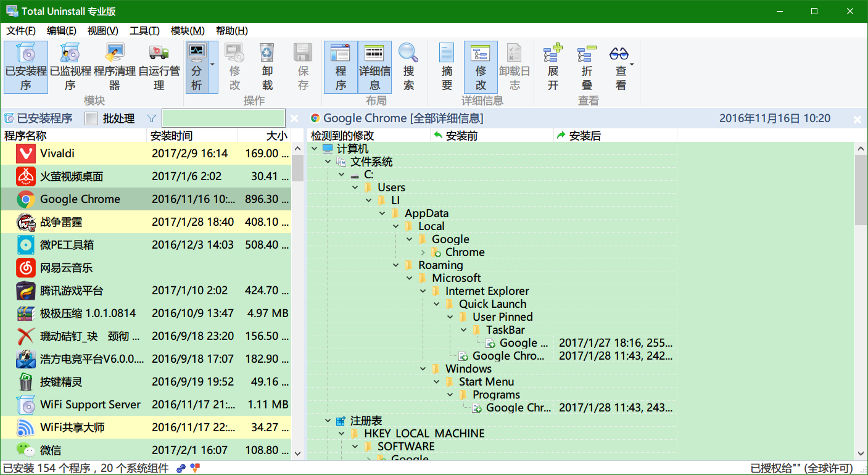
Task: Open the 自运行管理 module
Action: pyautogui.click(x=159, y=67)
